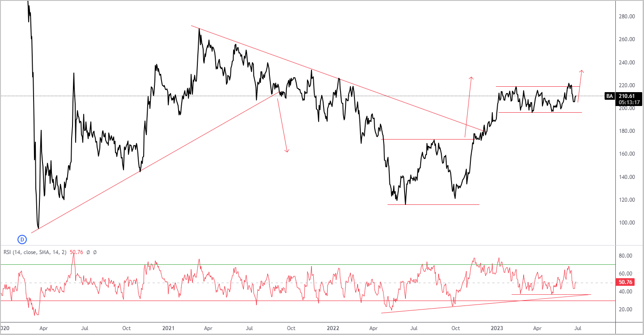Click the 20.00 RSI axis label
Screen dimensions: 644x335
[x=626, y=310]
